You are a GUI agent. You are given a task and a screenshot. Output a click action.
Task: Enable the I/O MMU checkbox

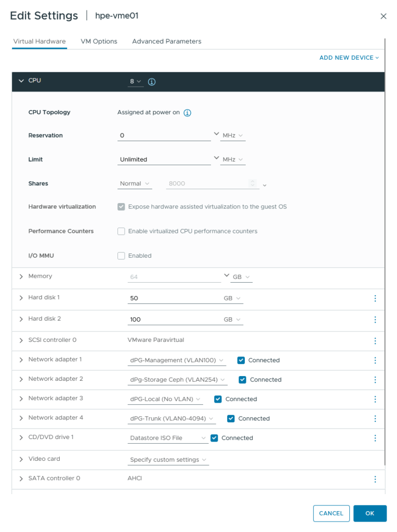(121, 256)
